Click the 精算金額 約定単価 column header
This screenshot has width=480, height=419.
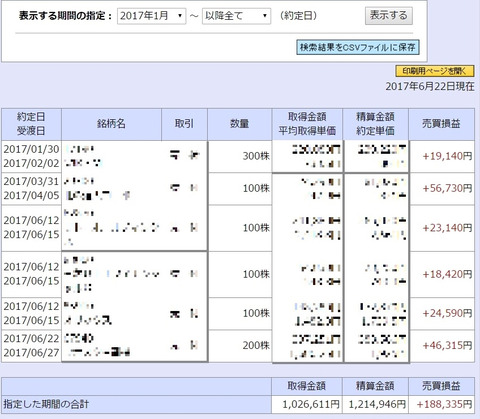click(x=375, y=124)
